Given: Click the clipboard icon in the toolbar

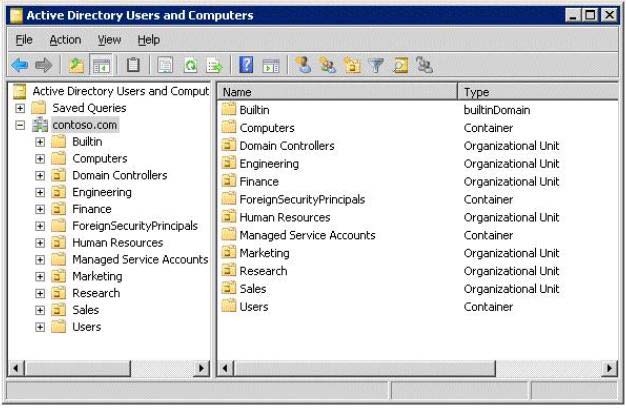Looking at the screenshot, I should [x=133, y=65].
